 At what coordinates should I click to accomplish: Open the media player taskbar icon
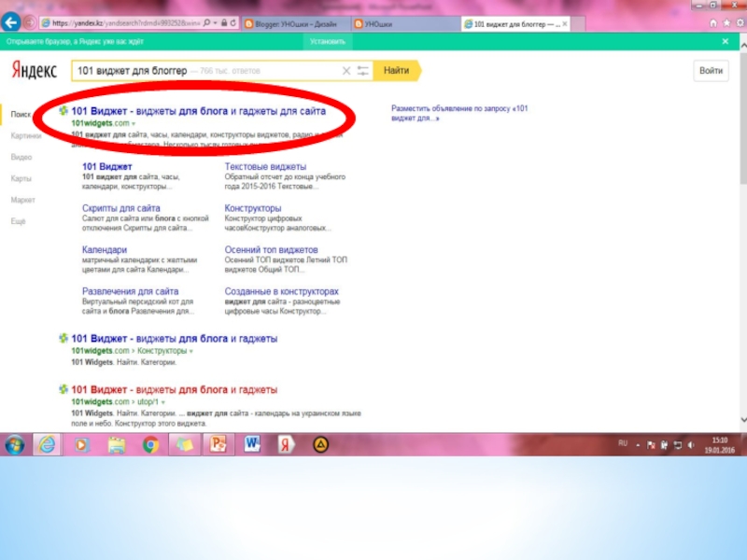point(81,445)
